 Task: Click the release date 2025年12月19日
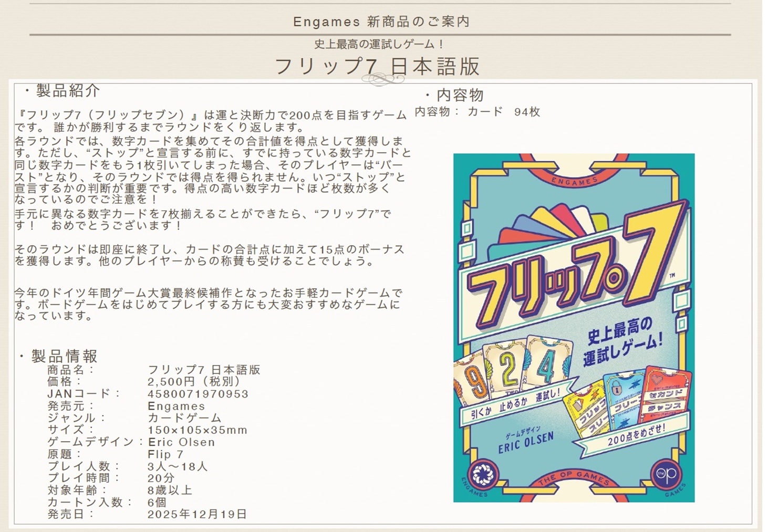click(x=197, y=514)
